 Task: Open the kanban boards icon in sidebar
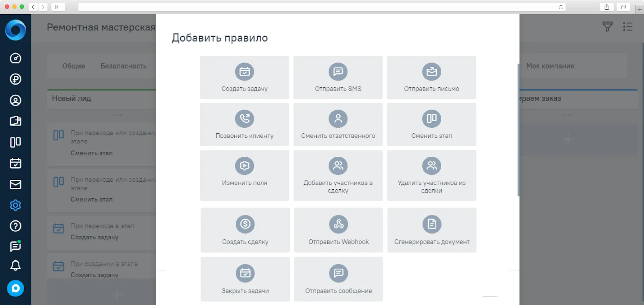[15, 142]
